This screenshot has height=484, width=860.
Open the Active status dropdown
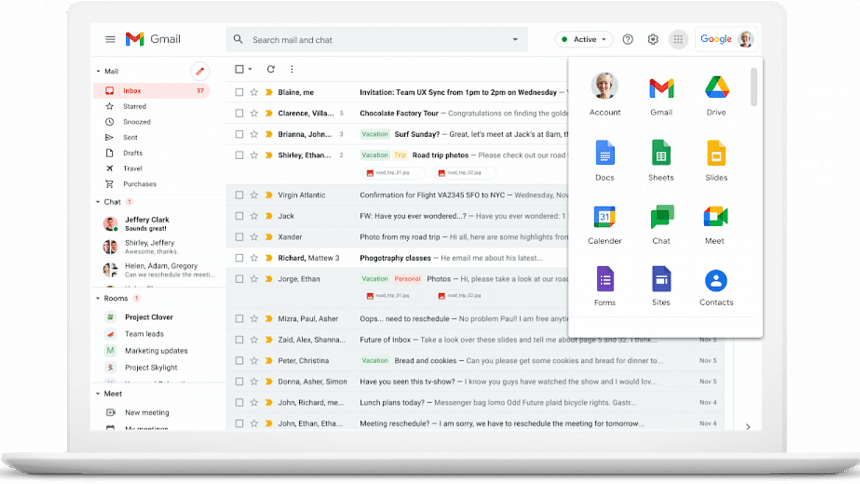click(584, 39)
